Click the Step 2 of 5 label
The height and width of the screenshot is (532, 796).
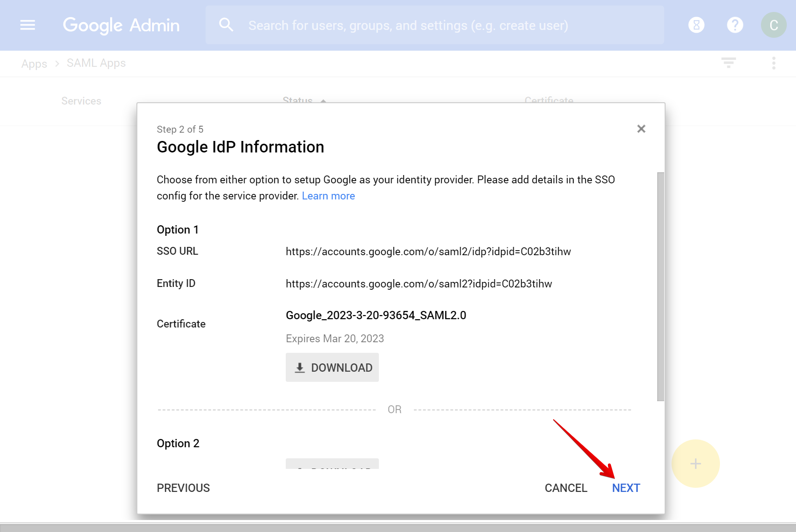(180, 129)
